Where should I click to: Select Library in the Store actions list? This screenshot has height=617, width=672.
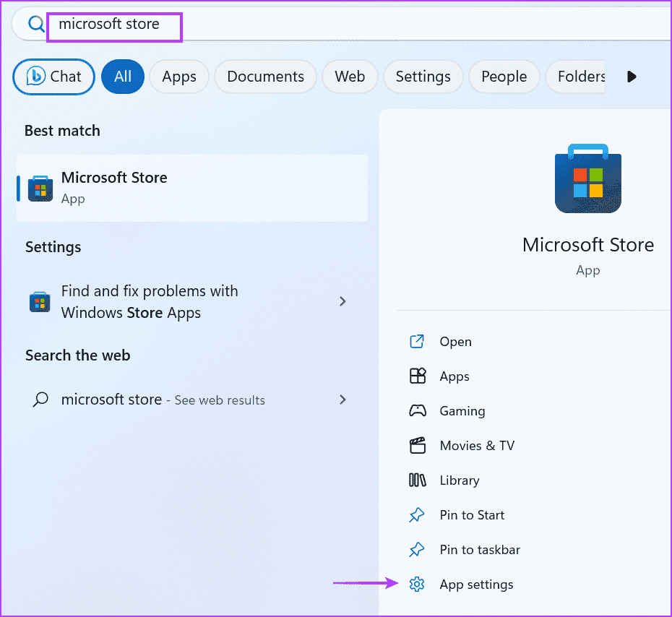pyautogui.click(x=460, y=480)
